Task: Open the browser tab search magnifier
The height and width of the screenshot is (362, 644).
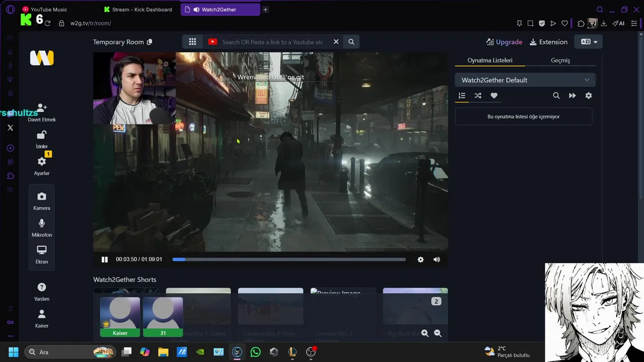Action: pyautogui.click(x=600, y=10)
